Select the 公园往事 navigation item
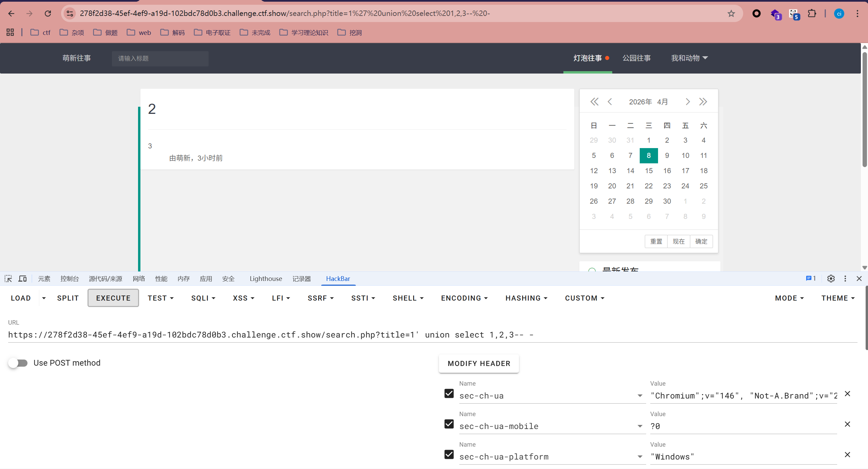This screenshot has height=469, width=868. 636,58
